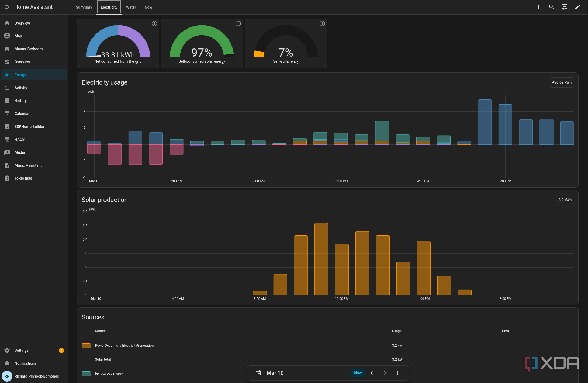
Task: Open the Now tab
Action: (148, 7)
